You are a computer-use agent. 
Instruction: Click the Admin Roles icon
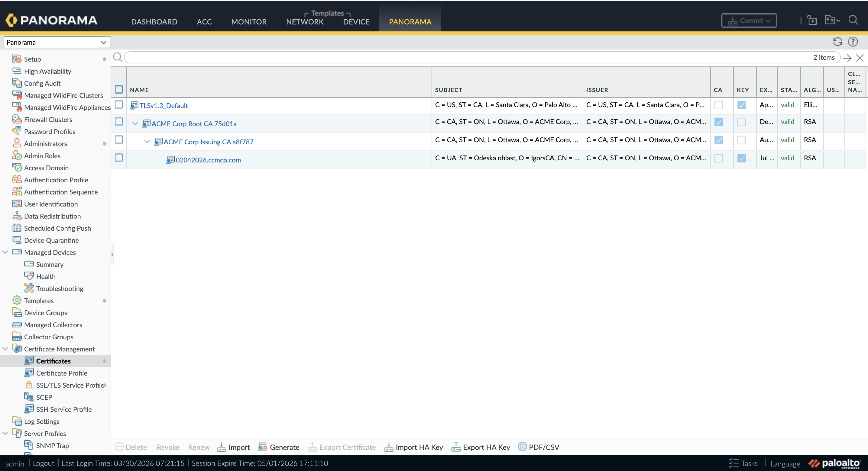pyautogui.click(x=17, y=155)
